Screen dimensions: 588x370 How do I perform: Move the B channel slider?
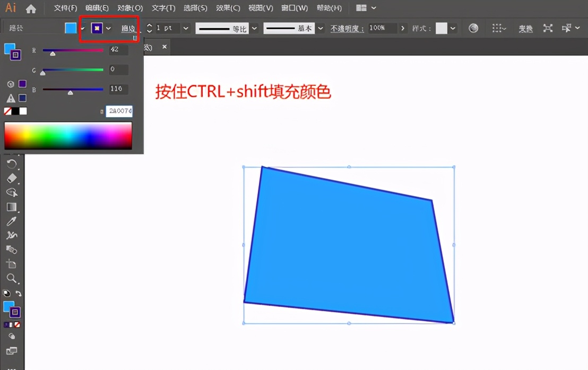pos(71,92)
